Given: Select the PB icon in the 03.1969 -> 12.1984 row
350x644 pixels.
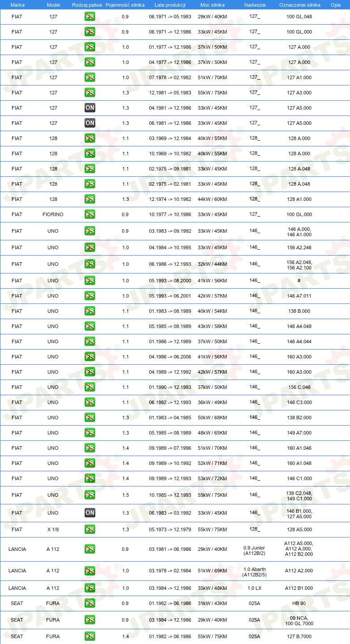Looking at the screenshot, I should click(x=90, y=138).
